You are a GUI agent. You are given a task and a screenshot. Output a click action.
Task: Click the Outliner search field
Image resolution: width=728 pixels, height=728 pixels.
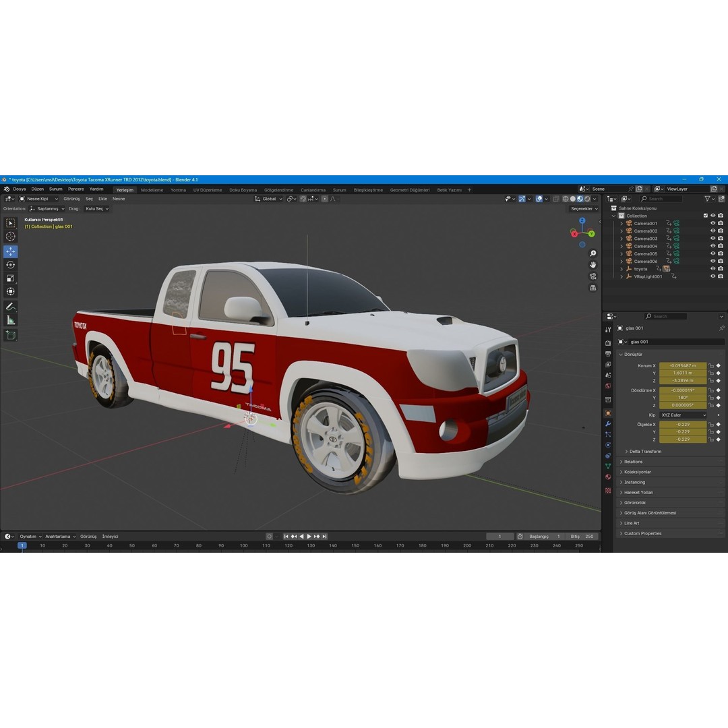click(661, 199)
